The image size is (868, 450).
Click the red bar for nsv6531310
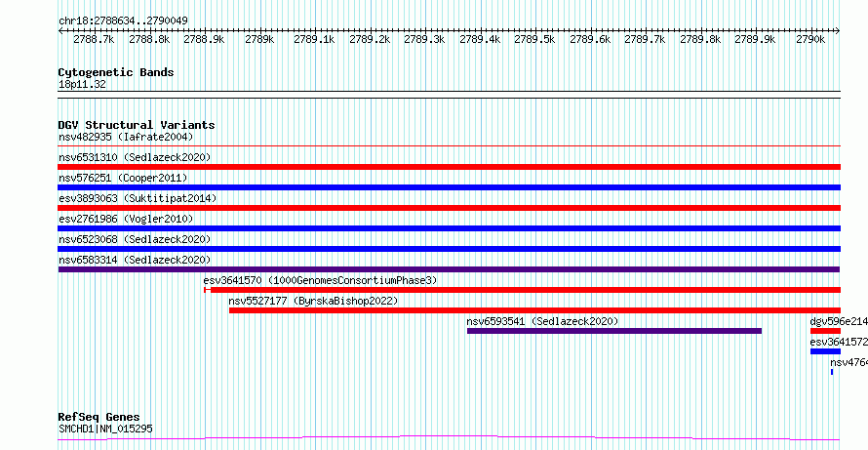[450, 167]
